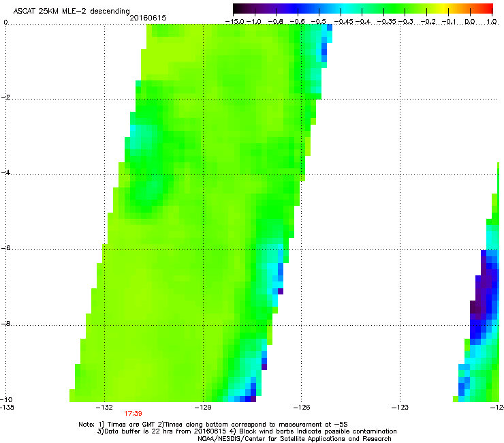Click longitude axis label '-123'
Viewport: 504px width, 443px height.
point(400,408)
